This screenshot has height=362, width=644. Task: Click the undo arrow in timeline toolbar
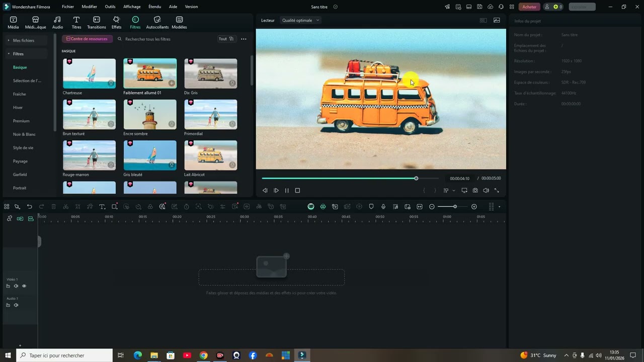(x=29, y=207)
